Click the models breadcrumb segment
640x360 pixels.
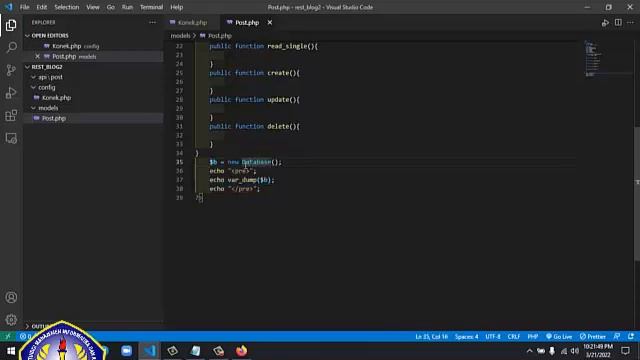[180, 36]
